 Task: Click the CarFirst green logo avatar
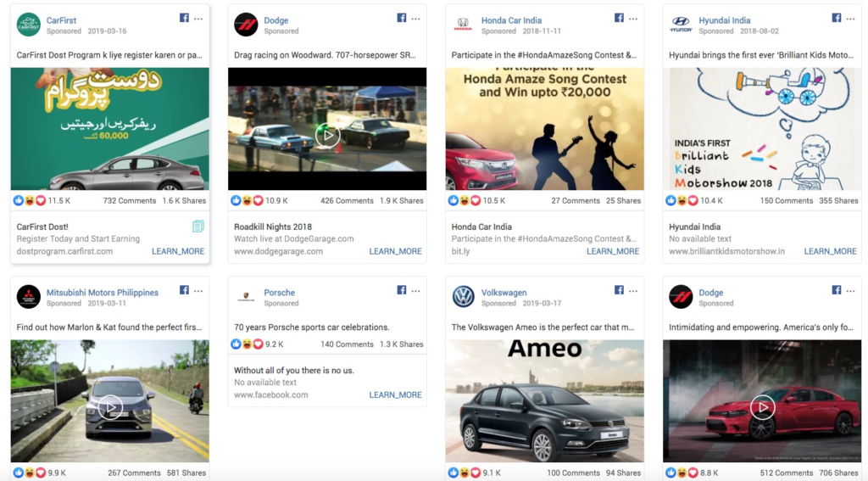click(28, 25)
